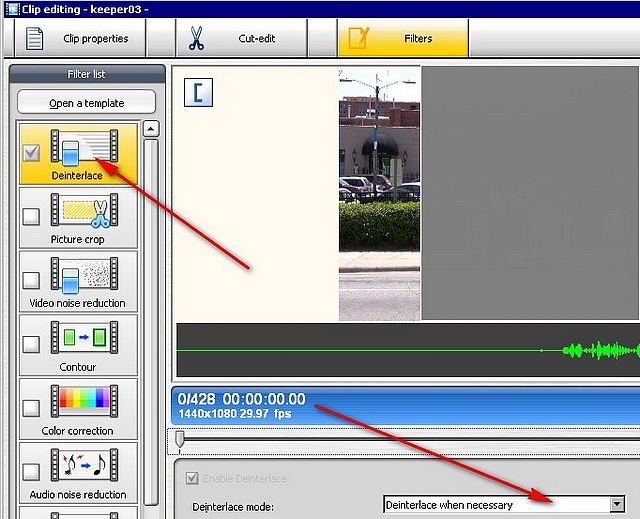
Task: Enable the Audio noise reduction checkbox
Action: coord(31,471)
